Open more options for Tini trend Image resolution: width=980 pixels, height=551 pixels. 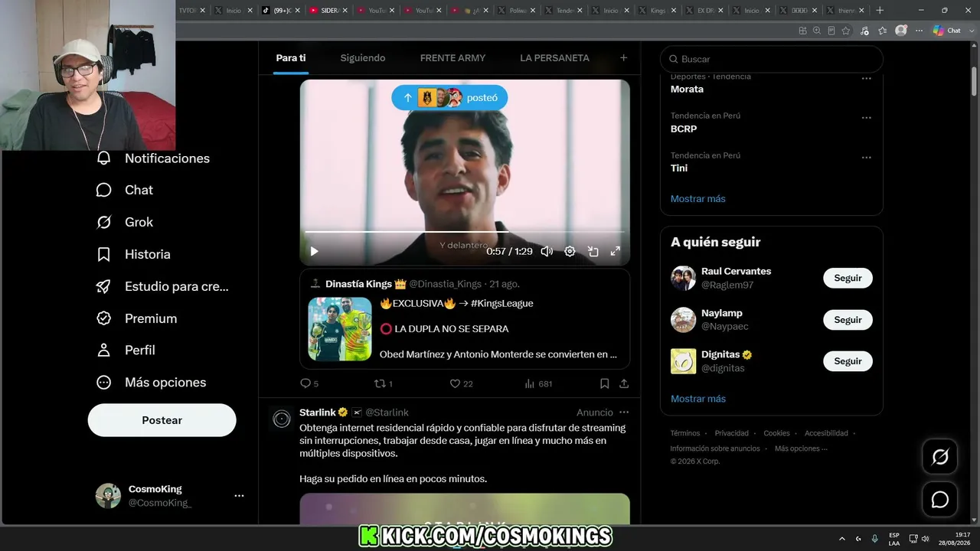coord(866,158)
